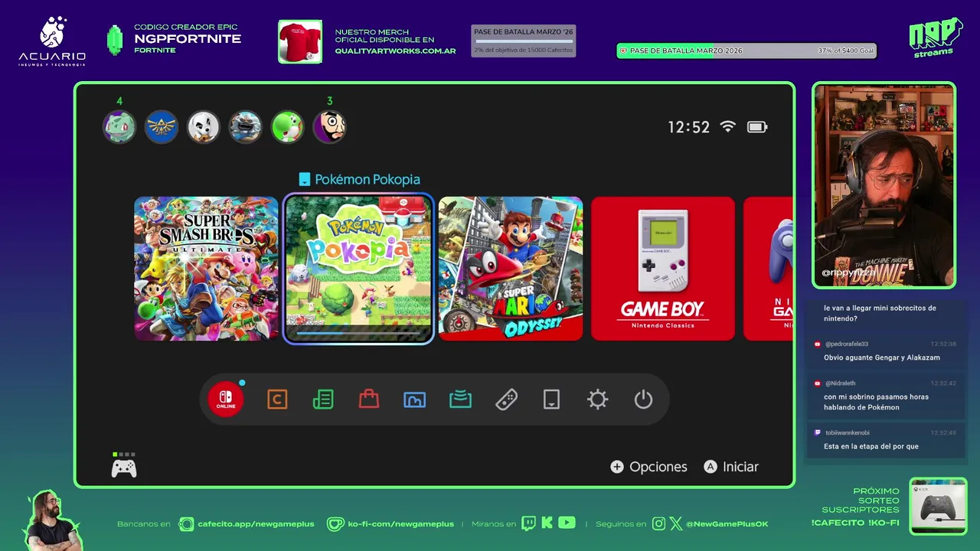Select the Power/Sleep icon
The width and height of the screenshot is (980, 551).
[x=643, y=399]
